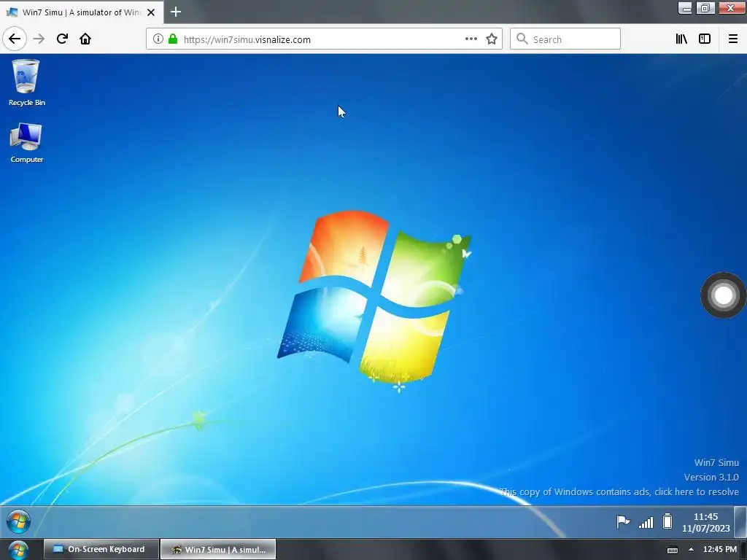The image size is (747, 560).
Task: Click the green padlock security icon
Action: pos(173,39)
